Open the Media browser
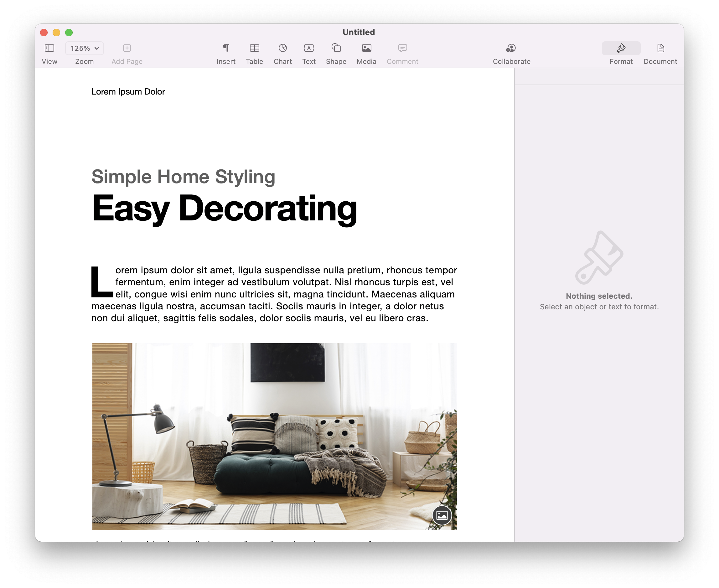This screenshot has width=719, height=588. tap(366, 48)
